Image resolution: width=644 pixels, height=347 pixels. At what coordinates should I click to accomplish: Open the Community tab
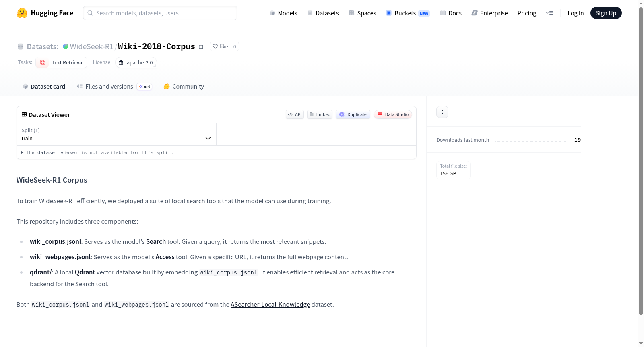[184, 87]
